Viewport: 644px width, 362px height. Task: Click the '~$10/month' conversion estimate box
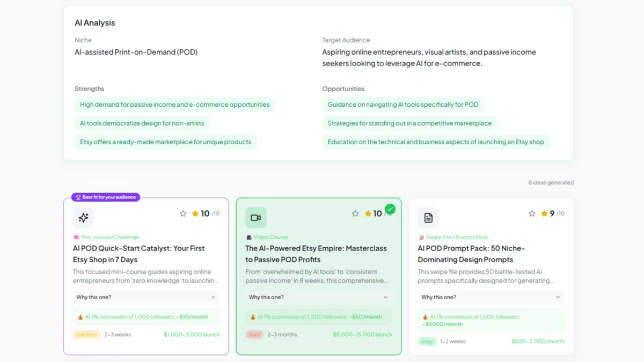(146, 317)
